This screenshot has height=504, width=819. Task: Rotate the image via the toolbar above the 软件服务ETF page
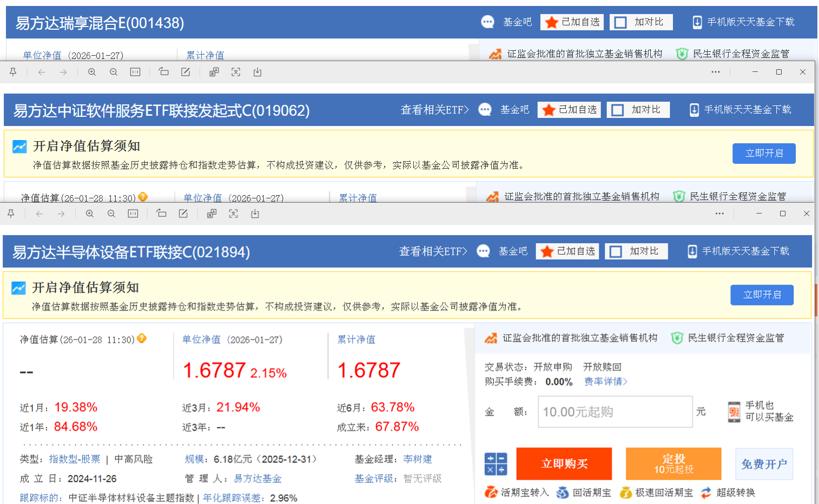pyautogui.click(x=163, y=72)
